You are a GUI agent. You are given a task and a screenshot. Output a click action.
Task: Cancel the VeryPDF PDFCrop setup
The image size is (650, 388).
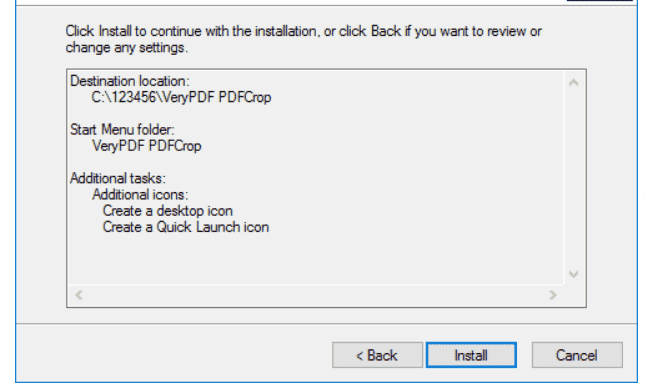pyautogui.click(x=577, y=355)
